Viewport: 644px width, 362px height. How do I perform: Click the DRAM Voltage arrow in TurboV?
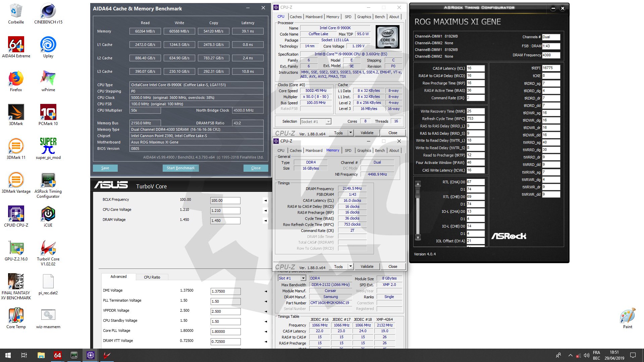point(265,221)
